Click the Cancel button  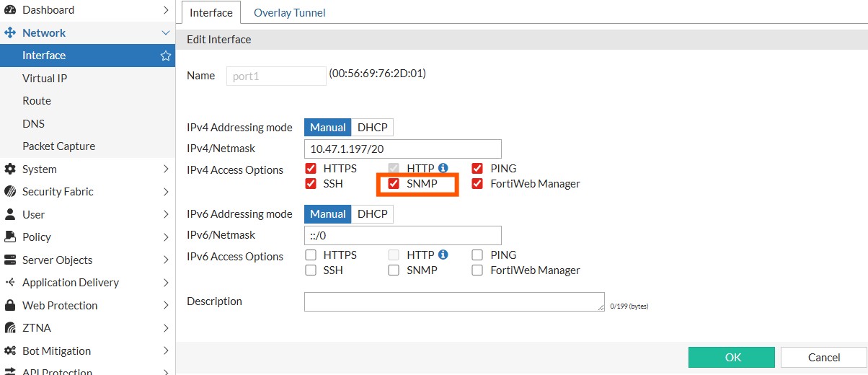coord(824,358)
